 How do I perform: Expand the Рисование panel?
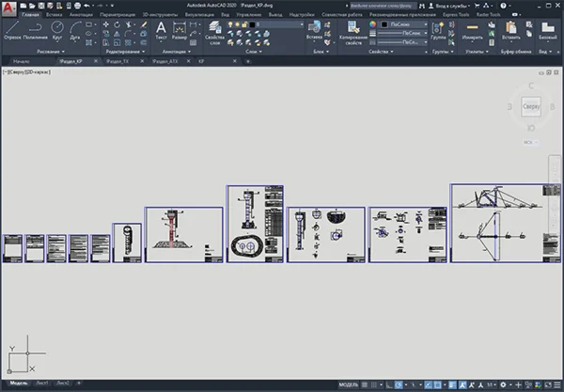pos(51,52)
